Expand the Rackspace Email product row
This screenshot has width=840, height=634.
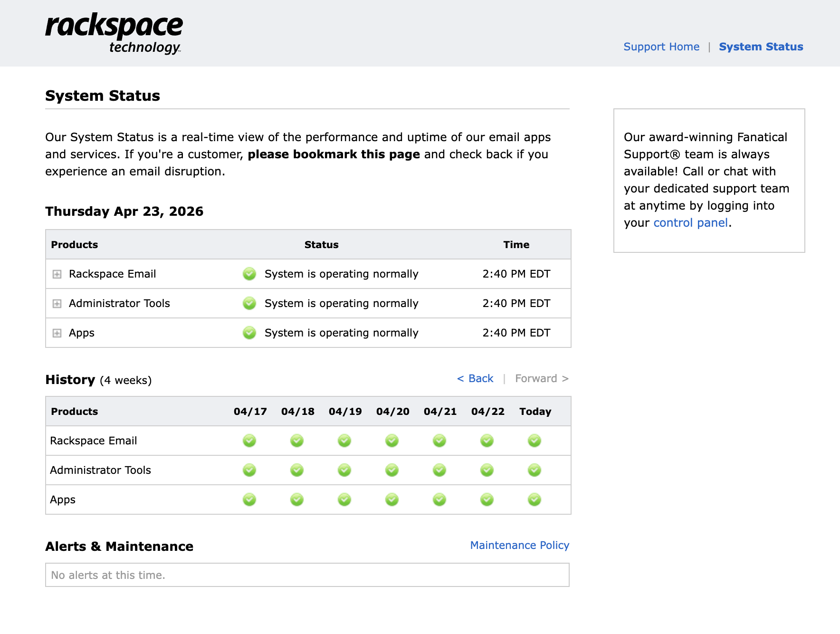pyautogui.click(x=57, y=274)
